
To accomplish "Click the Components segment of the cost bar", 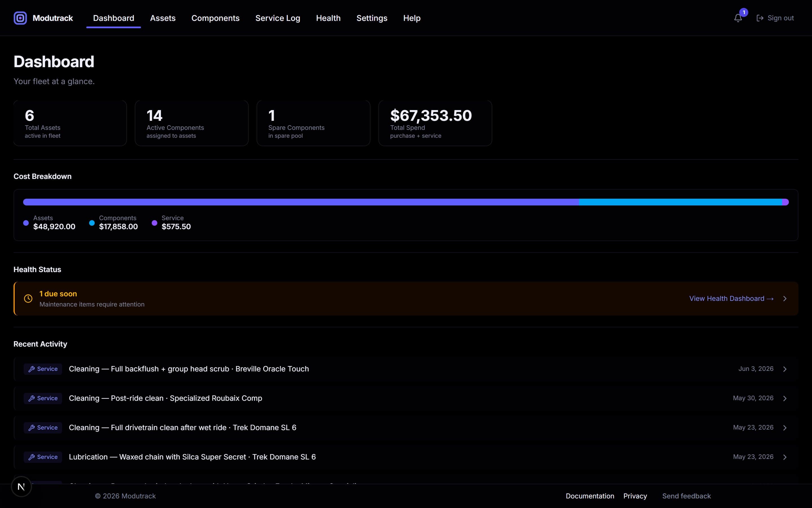I will pyautogui.click(x=680, y=202).
